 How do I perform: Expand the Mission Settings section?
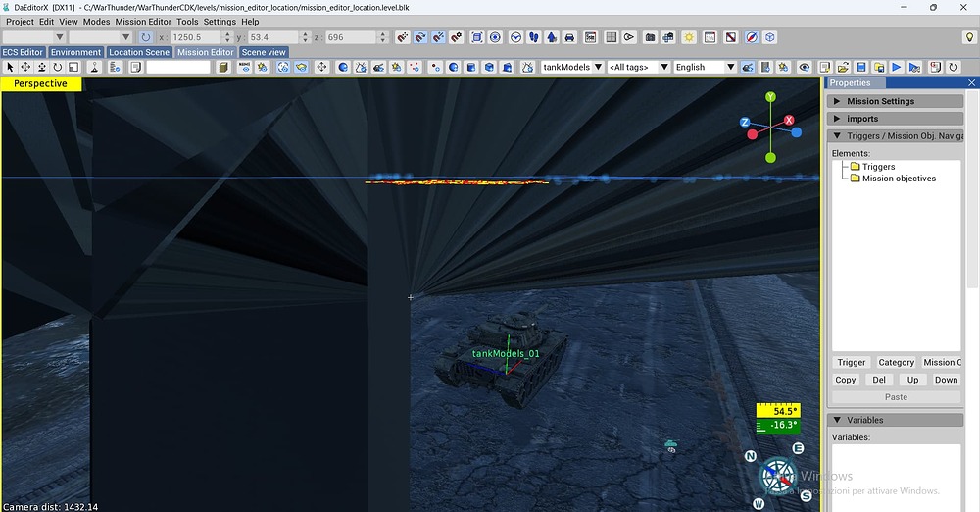click(895, 101)
